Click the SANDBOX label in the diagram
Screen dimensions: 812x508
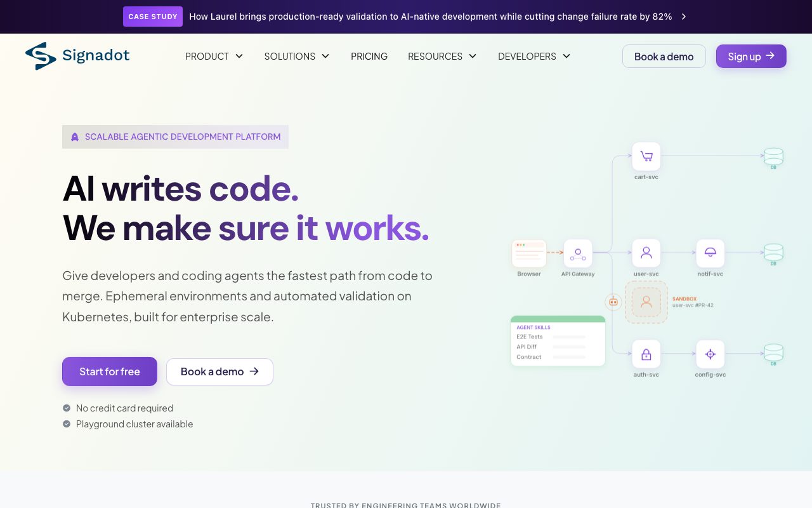click(x=684, y=298)
